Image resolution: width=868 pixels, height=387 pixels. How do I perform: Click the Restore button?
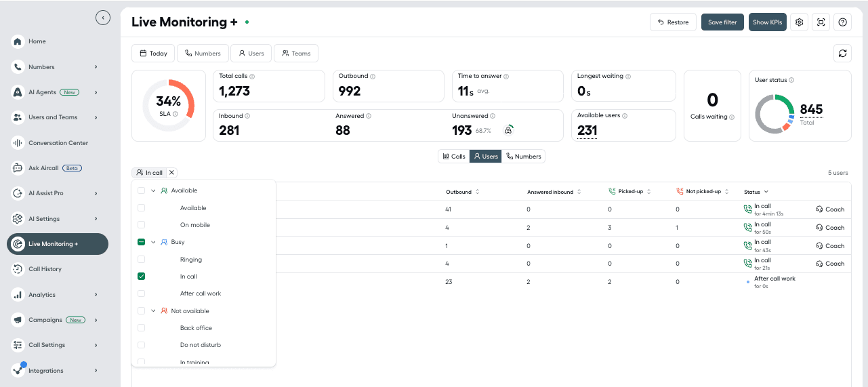(674, 22)
